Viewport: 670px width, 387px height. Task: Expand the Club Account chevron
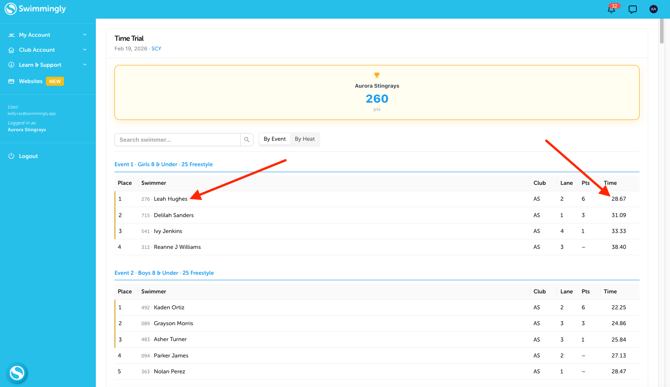coord(85,50)
